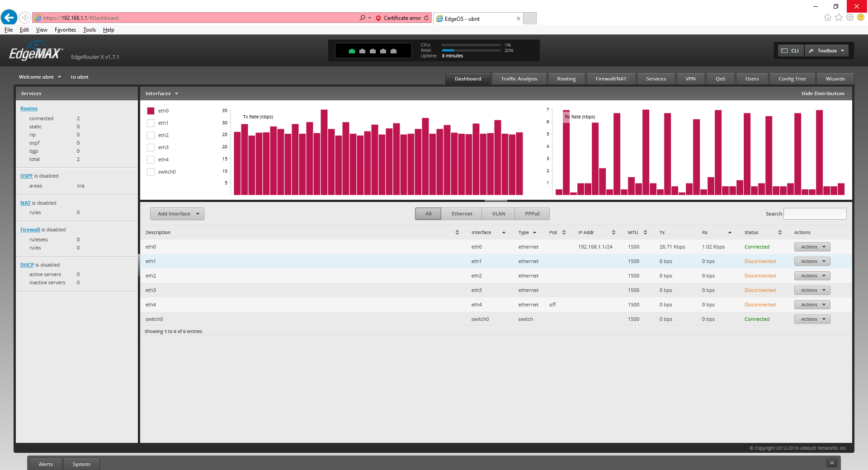This screenshot has height=470, width=868.
Task: Open Actions dropdown for eth0
Action: point(812,247)
